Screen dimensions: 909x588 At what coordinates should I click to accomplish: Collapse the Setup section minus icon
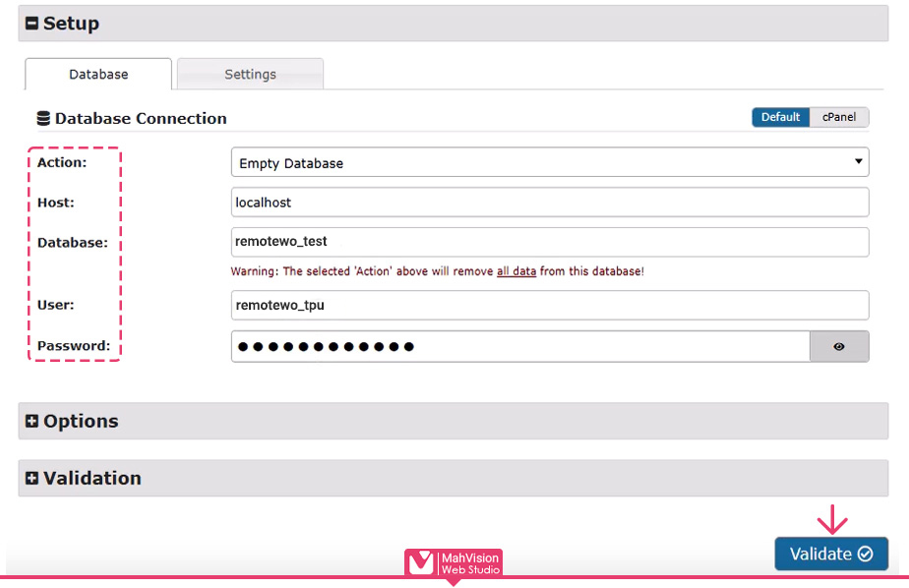[x=32, y=24]
